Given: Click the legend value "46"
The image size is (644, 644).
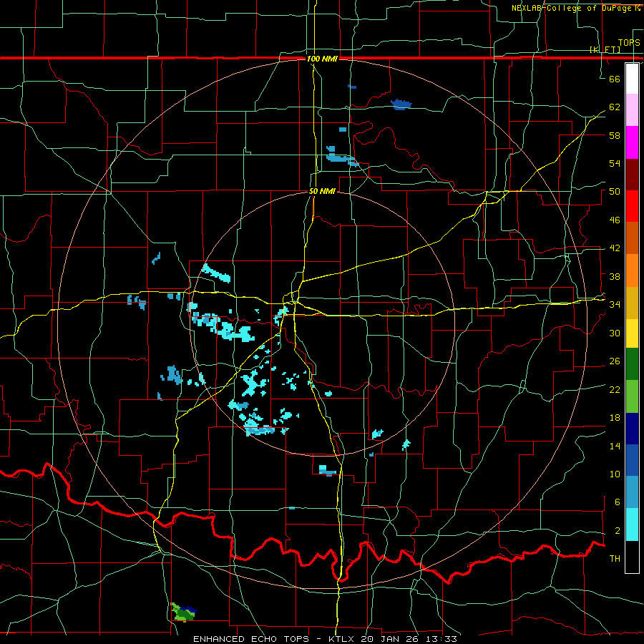Looking at the screenshot, I should pyautogui.click(x=615, y=220).
